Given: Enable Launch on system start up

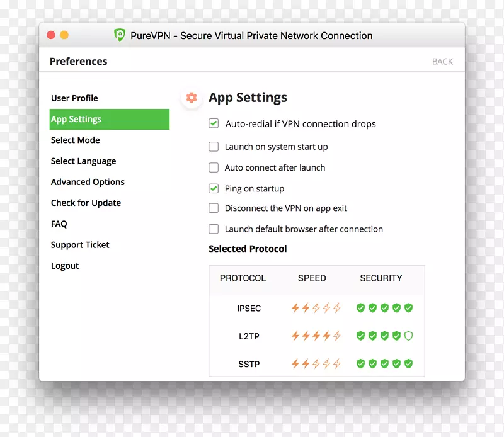Looking at the screenshot, I should click(x=214, y=147).
